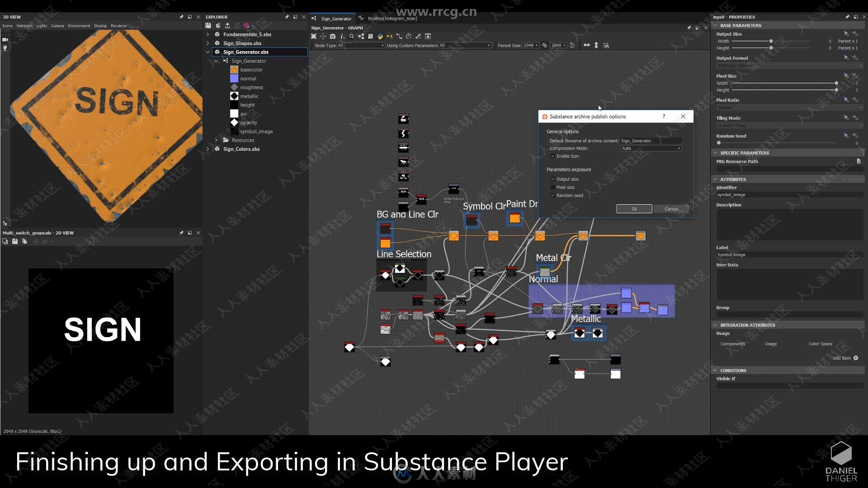This screenshot has height=488, width=868.
Task: Open the Renderer menu in 3D view
Action: [119, 26]
